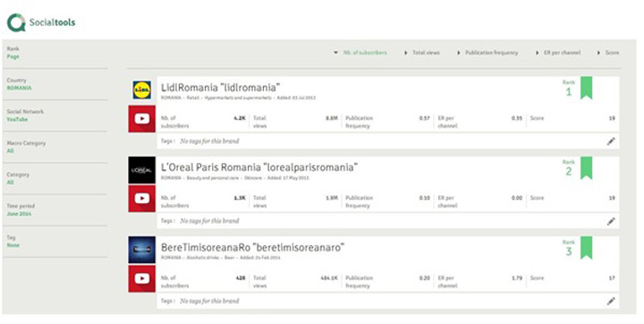Click the Category label in the sidebar
The width and height of the screenshot is (644, 324).
(x=18, y=175)
